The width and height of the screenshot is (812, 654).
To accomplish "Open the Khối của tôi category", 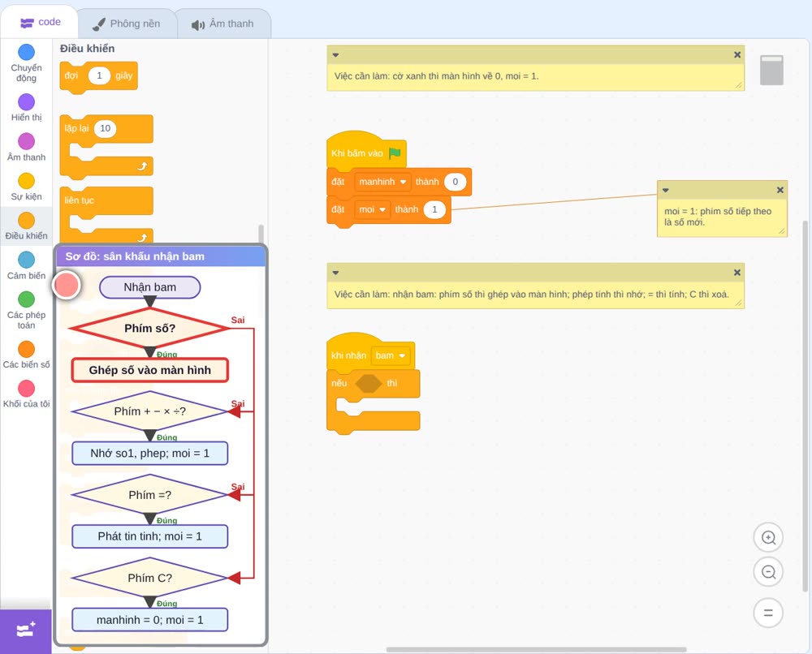I will [26, 394].
